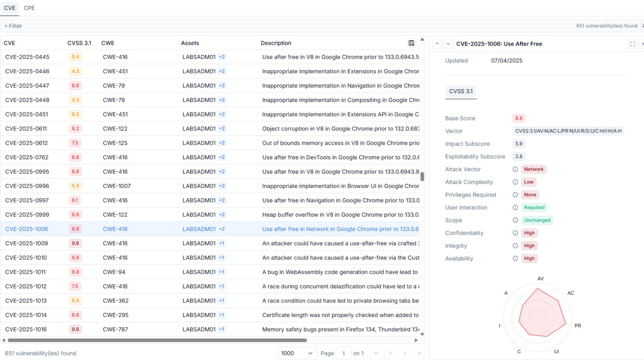Click the info icon next to Attack Vector

516,169
